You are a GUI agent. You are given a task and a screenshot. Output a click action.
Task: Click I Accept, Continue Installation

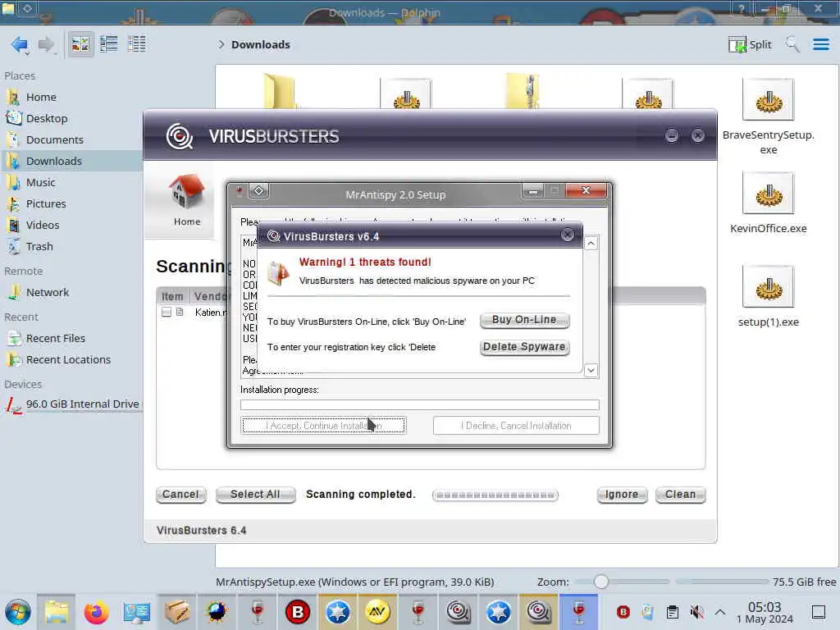[323, 426]
